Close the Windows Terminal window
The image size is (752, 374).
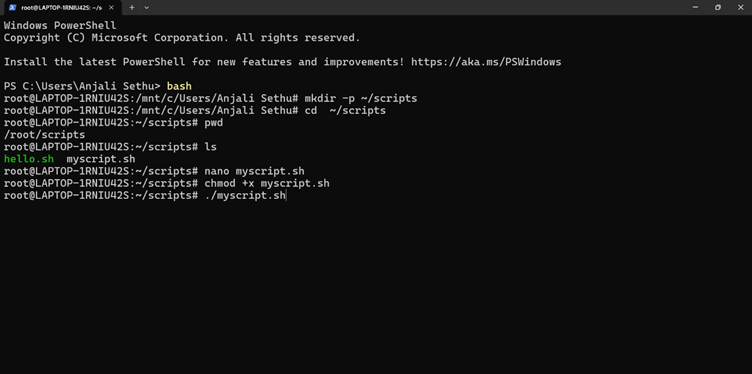click(740, 7)
